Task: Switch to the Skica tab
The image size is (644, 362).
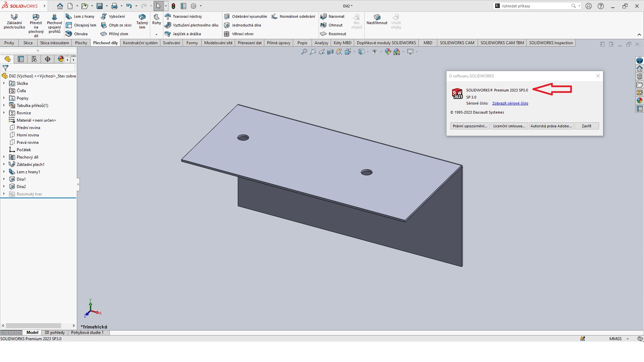Action: coord(28,43)
